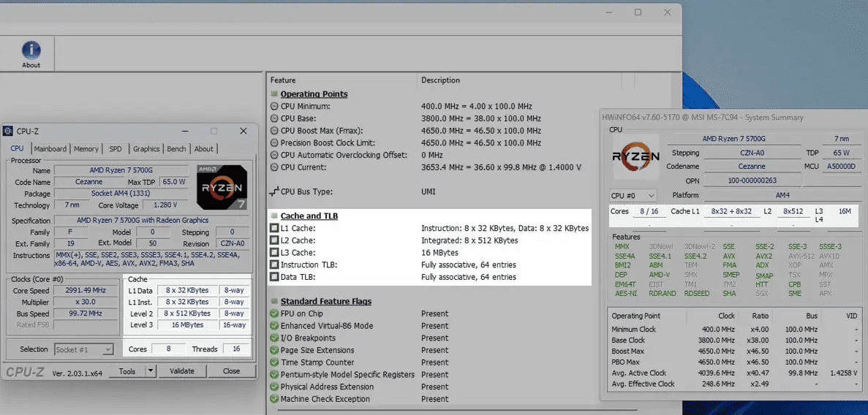Viewport: 868px width, 415px height.
Task: Open the CPU #0 selector dropdown
Action: [x=633, y=196]
